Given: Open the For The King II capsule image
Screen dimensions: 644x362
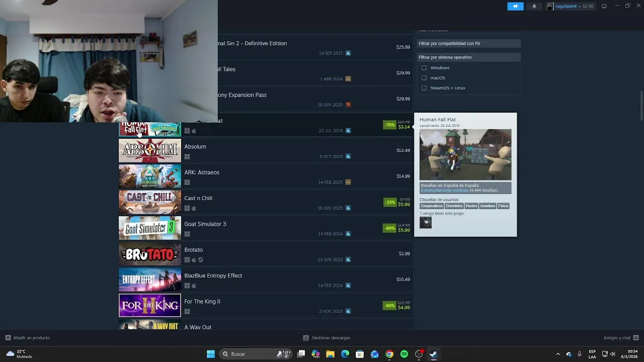Looking at the screenshot, I should pyautogui.click(x=149, y=305).
